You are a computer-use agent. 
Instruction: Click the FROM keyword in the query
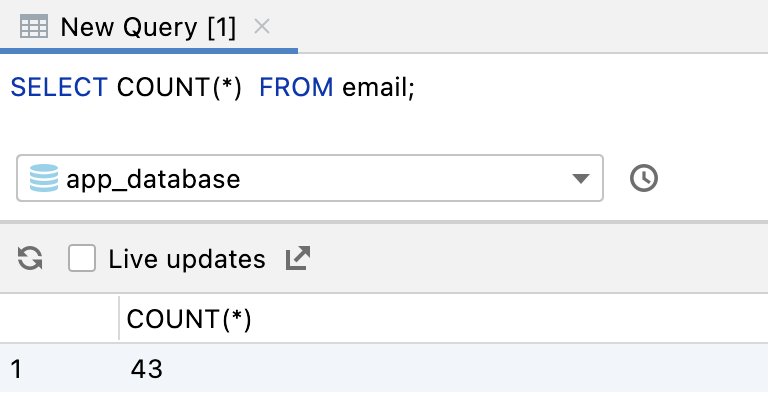tap(296, 87)
